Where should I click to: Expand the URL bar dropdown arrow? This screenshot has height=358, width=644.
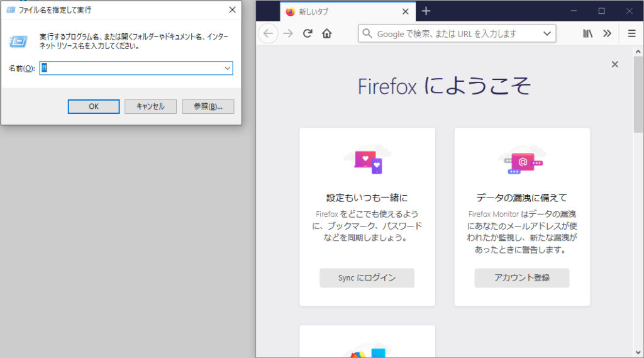click(547, 33)
